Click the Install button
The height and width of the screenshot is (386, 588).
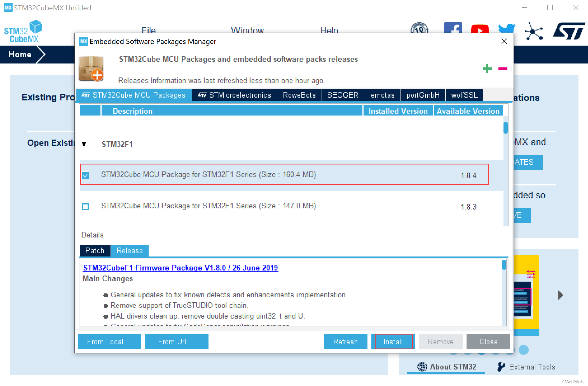click(393, 342)
